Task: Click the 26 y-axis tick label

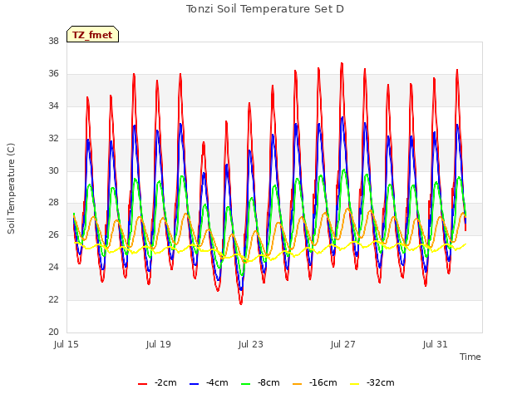Action: [x=53, y=234]
